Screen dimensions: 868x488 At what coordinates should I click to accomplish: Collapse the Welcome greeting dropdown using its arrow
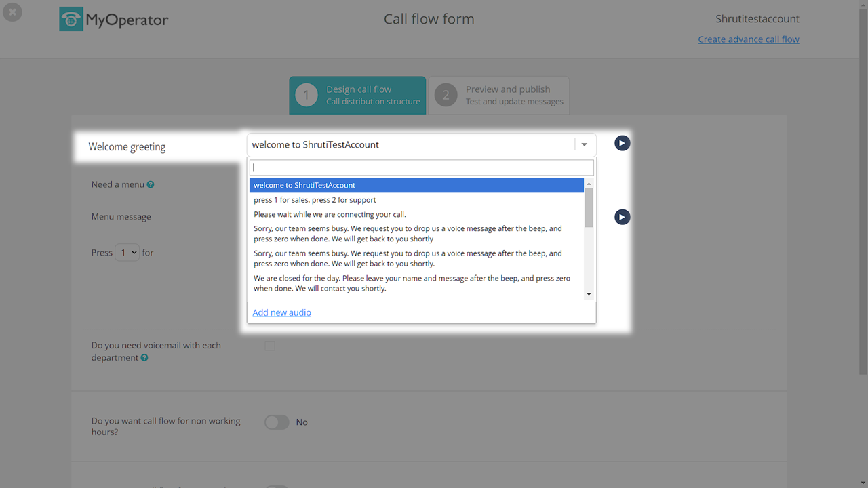pyautogui.click(x=585, y=144)
